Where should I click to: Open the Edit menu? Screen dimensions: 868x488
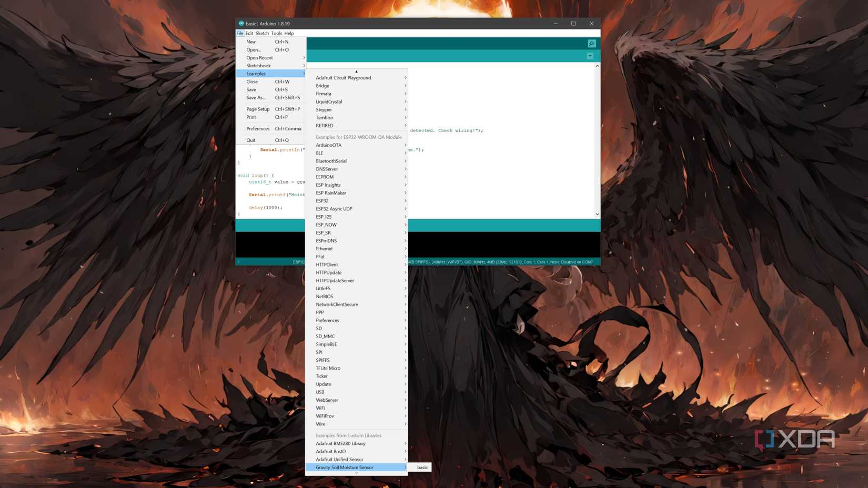point(249,33)
